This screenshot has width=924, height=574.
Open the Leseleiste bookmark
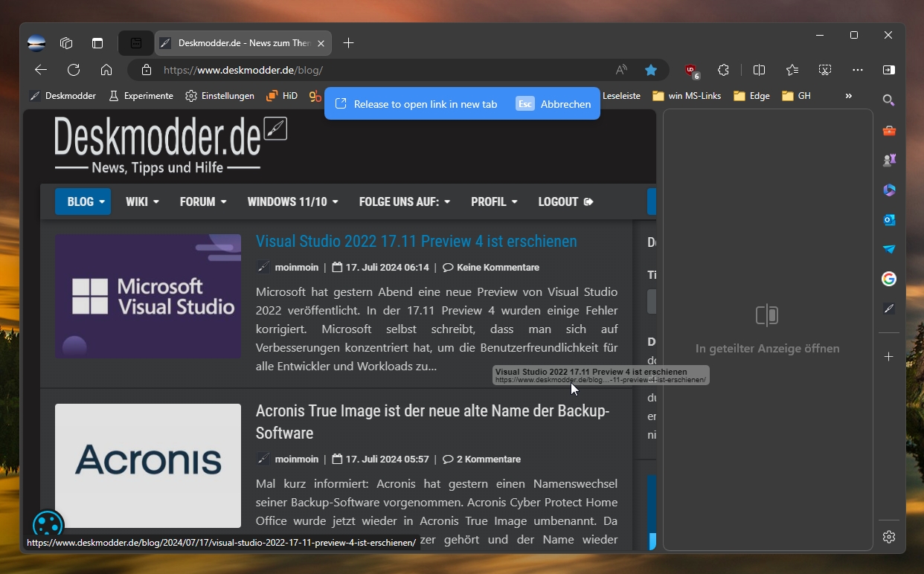[x=621, y=96]
